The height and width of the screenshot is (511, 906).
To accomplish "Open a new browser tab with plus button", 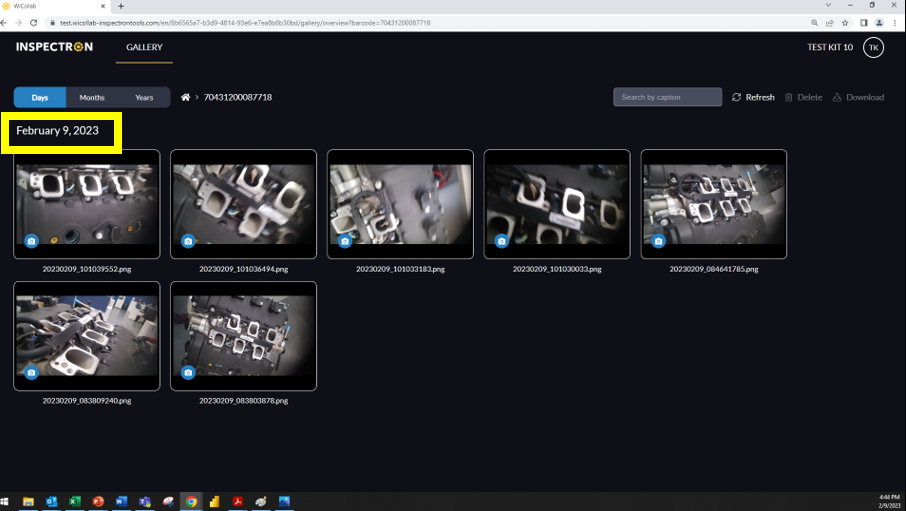I will (121, 6).
